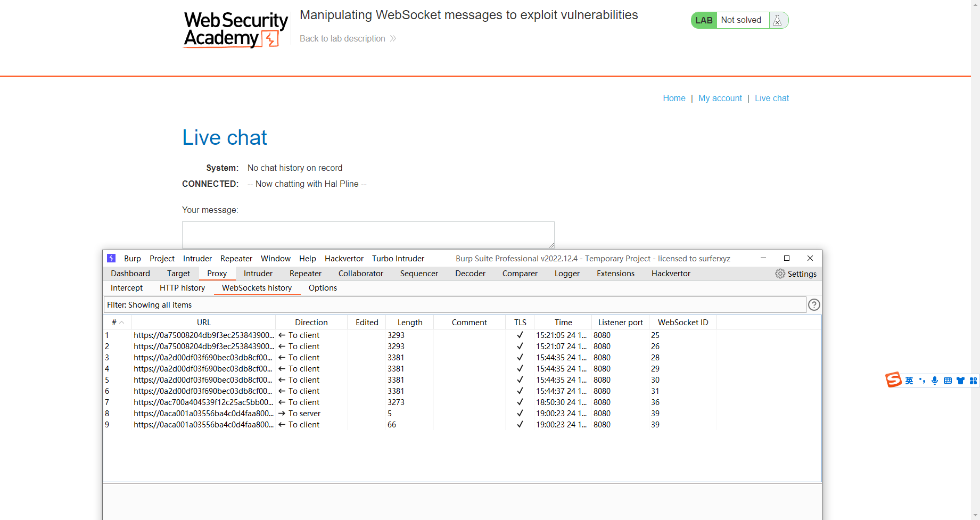Open the My account link
The image size is (980, 520).
pos(720,98)
